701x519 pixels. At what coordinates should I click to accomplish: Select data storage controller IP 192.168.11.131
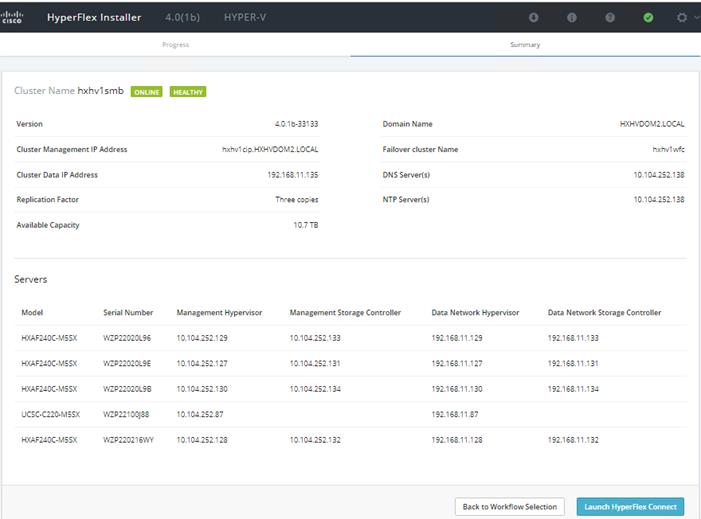573,363
